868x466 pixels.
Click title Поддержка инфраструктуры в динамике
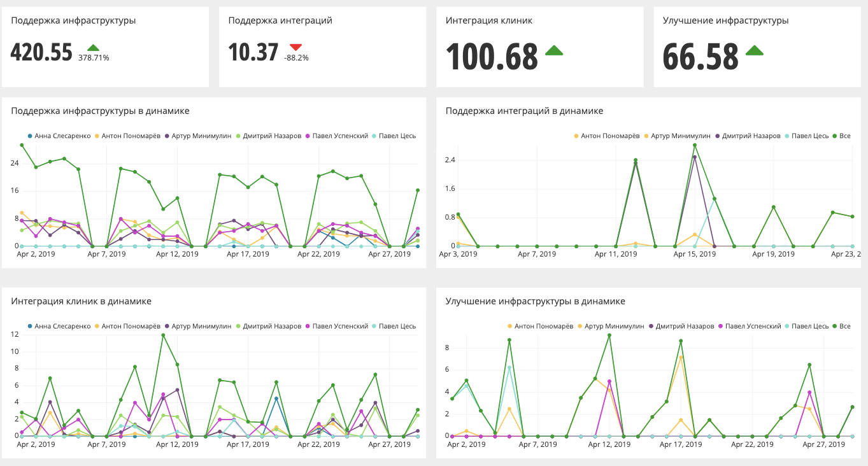tap(100, 111)
